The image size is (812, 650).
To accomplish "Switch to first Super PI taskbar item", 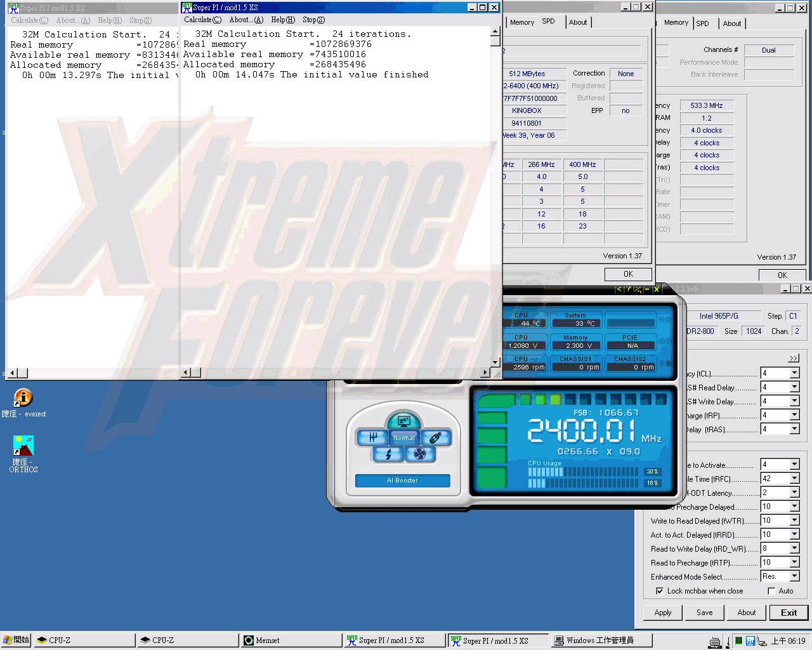I will (395, 640).
